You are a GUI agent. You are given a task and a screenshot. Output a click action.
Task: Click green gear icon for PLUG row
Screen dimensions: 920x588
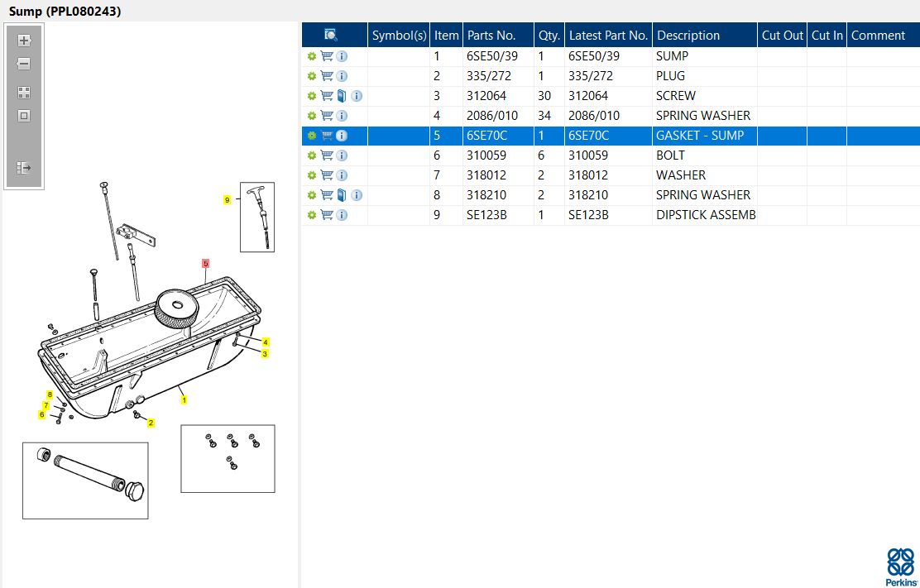click(x=312, y=76)
